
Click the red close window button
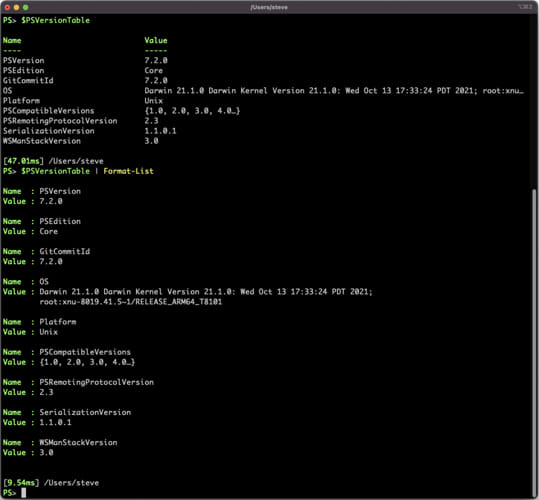click(x=7, y=7)
